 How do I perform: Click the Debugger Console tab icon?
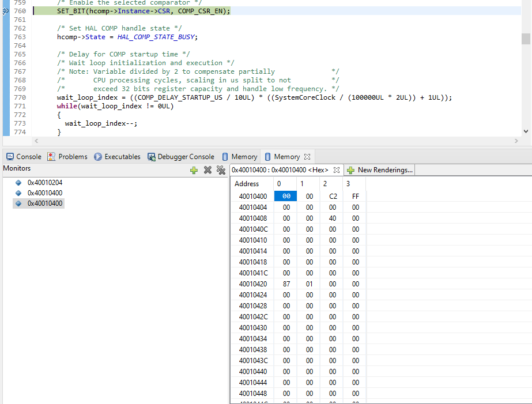tap(152, 157)
